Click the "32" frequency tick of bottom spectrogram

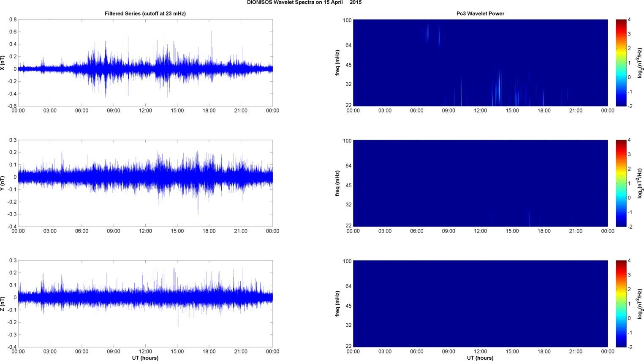(348, 325)
